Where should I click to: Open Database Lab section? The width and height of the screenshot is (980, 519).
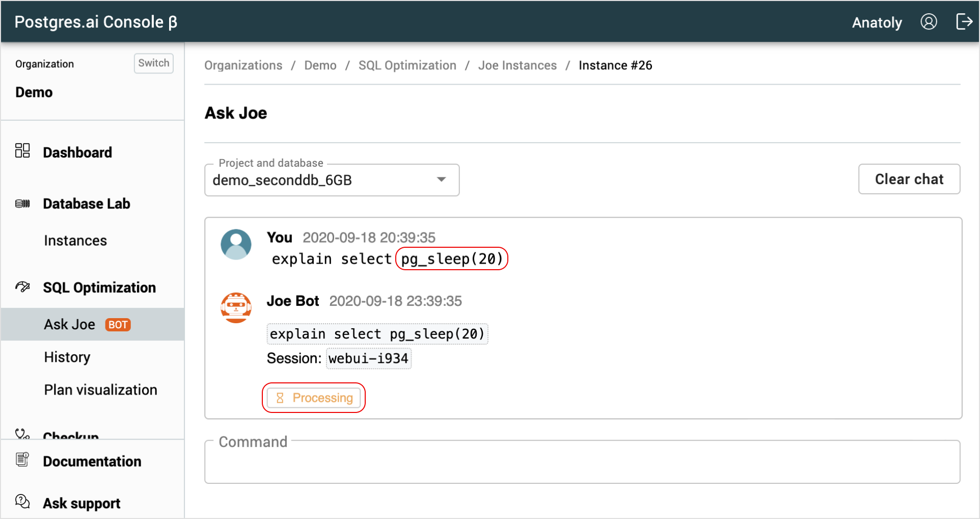(x=87, y=203)
